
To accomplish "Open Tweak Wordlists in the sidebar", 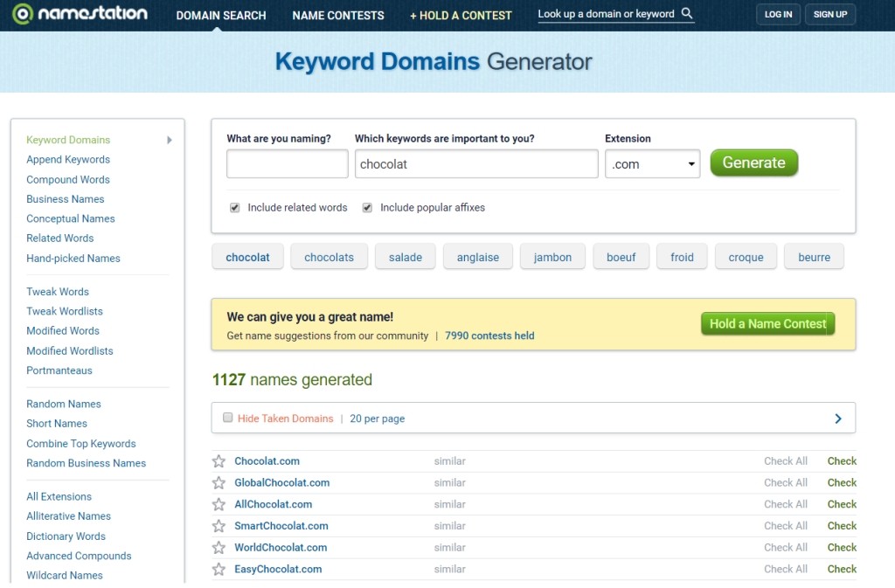I will [x=65, y=311].
